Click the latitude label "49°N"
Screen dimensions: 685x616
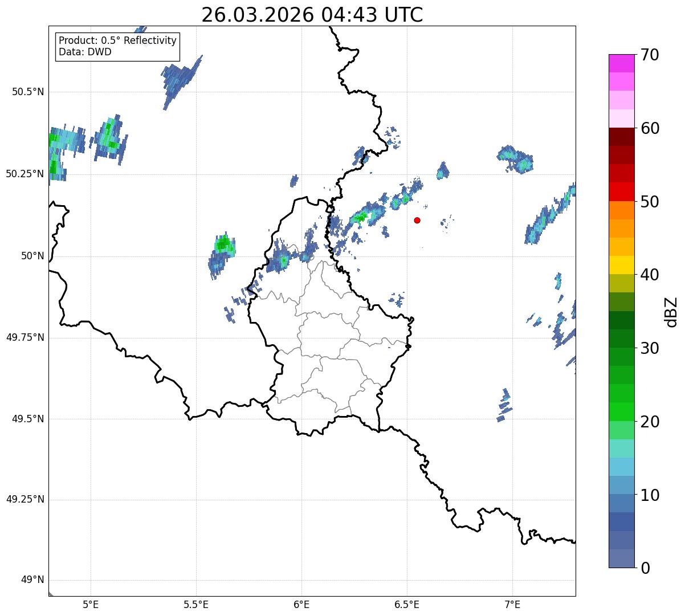pyautogui.click(x=33, y=580)
